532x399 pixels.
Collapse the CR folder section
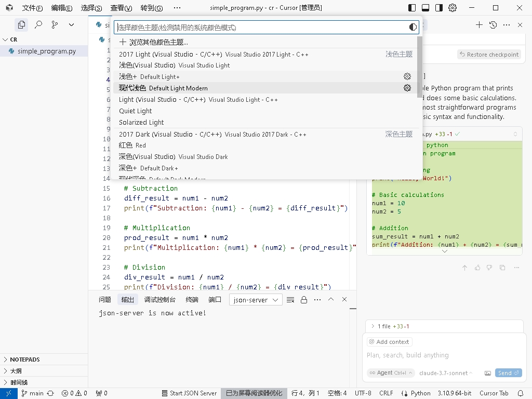pyautogui.click(x=44, y=39)
